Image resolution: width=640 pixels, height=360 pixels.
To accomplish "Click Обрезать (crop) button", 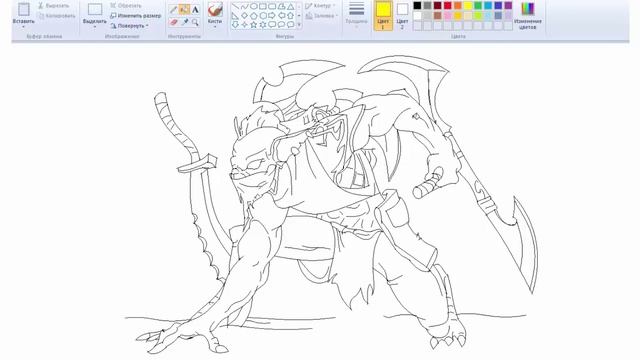I will [126, 6].
